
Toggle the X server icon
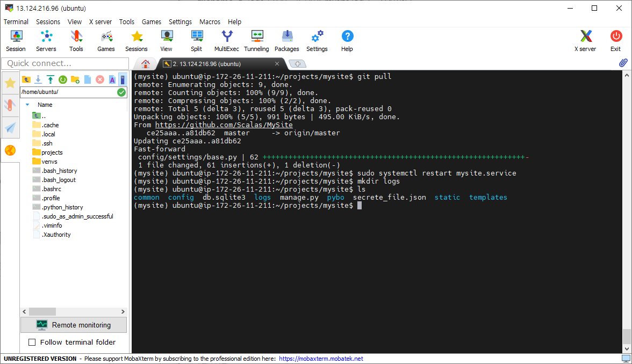click(585, 41)
